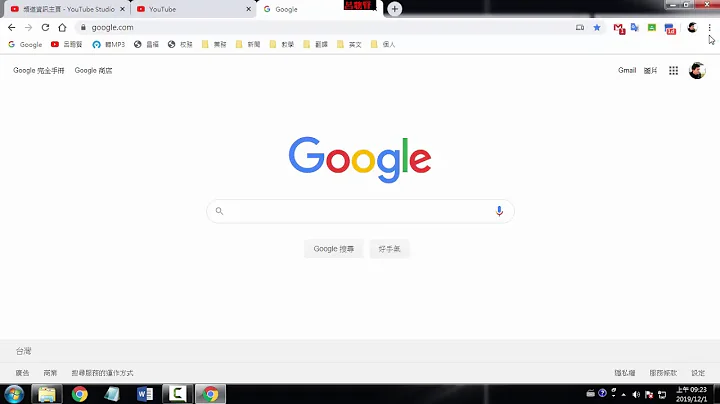Image resolution: width=720 pixels, height=404 pixels.
Task: Open the Google Translate extension icon
Action: tap(635, 28)
